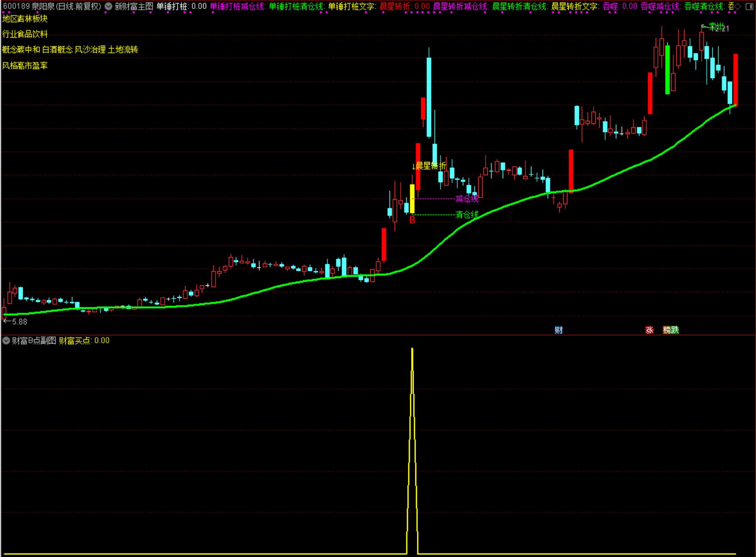Screen dimensions: 756x557
Task: Click the 单锤打桩减仓线 indicator label
Action: 237,6
